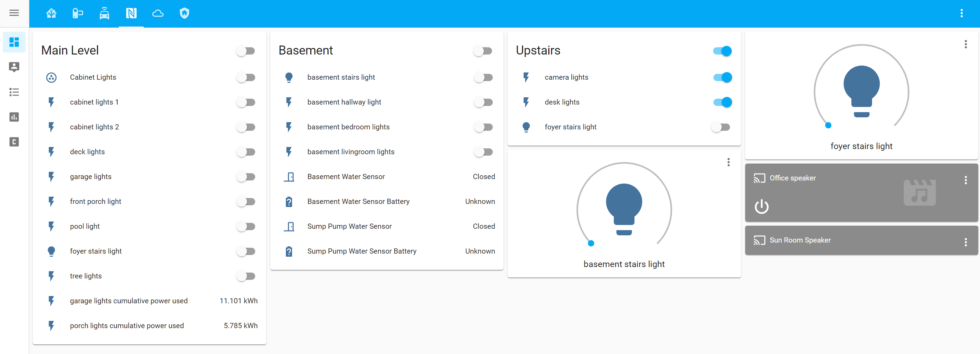Click the 11.101 kWh value
The image size is (980, 354).
tap(239, 301)
